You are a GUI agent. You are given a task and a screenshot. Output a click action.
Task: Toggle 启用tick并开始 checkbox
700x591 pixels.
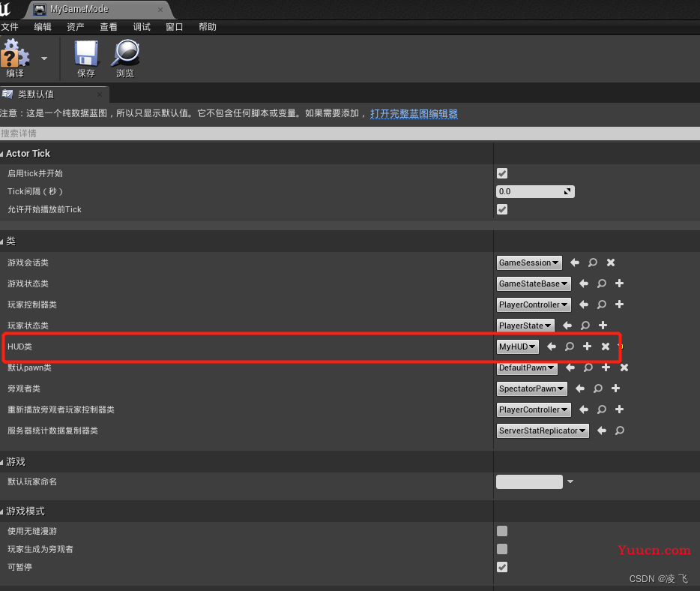tap(502, 173)
